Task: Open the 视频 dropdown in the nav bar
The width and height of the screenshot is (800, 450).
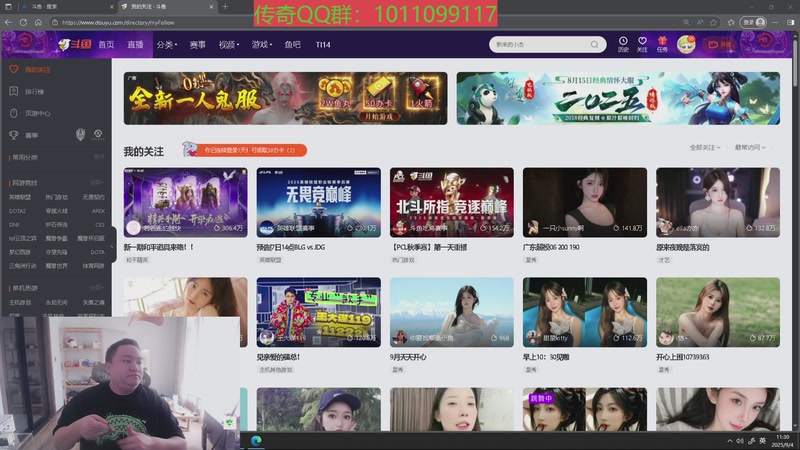Action: point(229,45)
